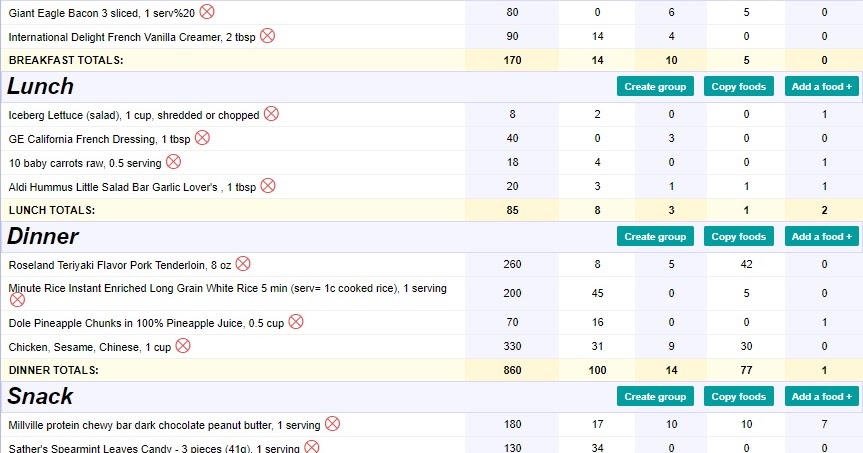Delete Aldi Hummus Garlic Lover's entry
Screen dimensions: 863x453
268,186
